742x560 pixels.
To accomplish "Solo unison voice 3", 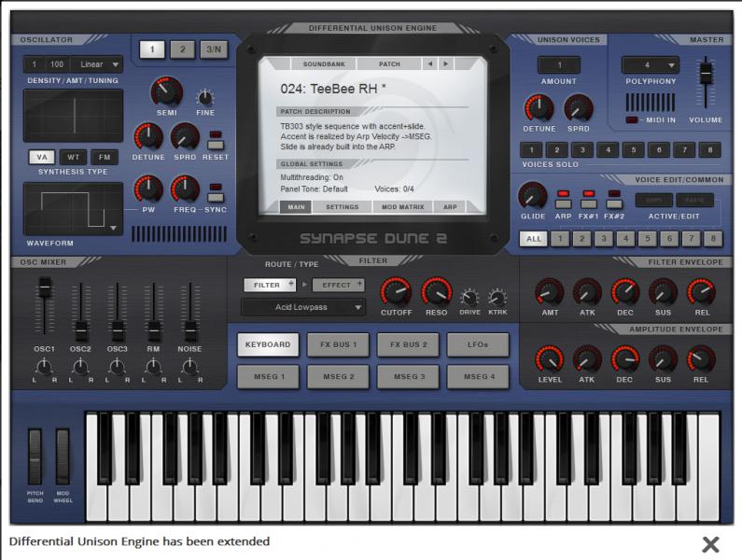I will (x=582, y=150).
